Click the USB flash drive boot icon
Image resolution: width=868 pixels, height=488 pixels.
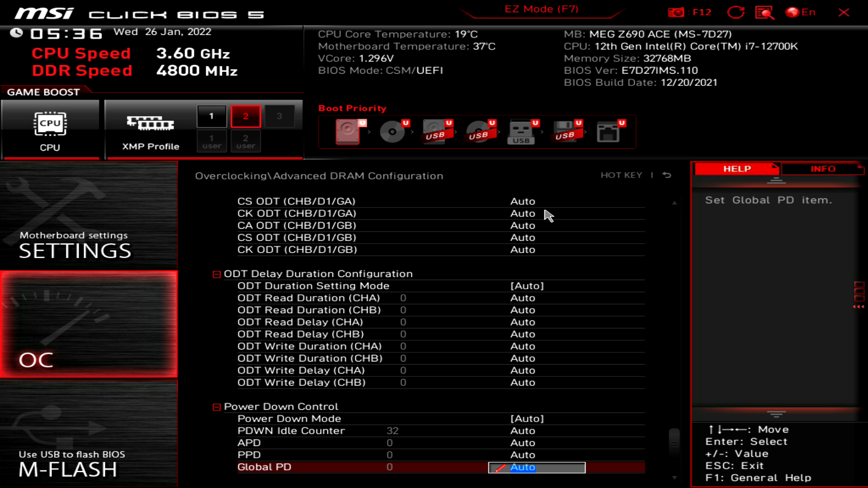click(x=520, y=132)
